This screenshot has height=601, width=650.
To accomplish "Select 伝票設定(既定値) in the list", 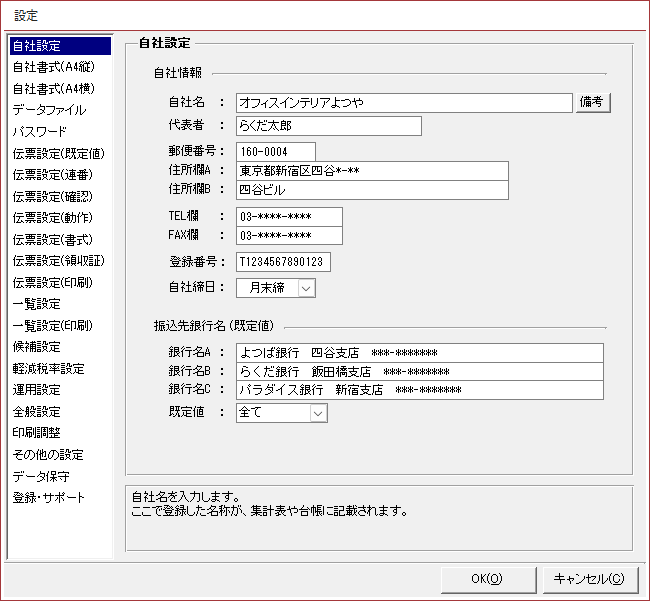I will pyautogui.click(x=58, y=154).
